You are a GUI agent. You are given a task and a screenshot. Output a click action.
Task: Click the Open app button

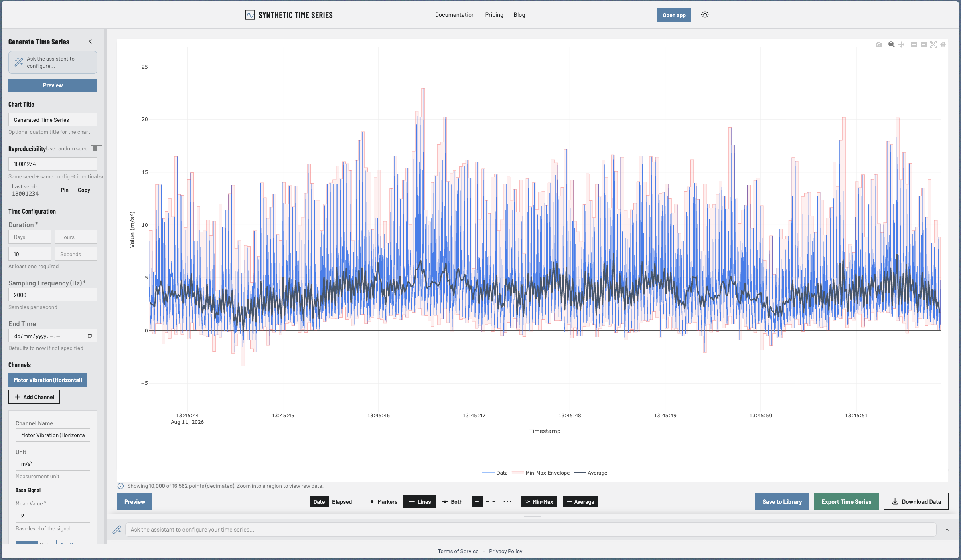tap(674, 15)
